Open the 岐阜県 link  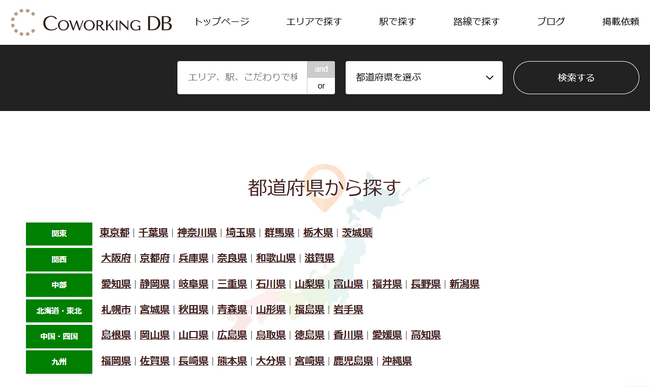(x=194, y=284)
